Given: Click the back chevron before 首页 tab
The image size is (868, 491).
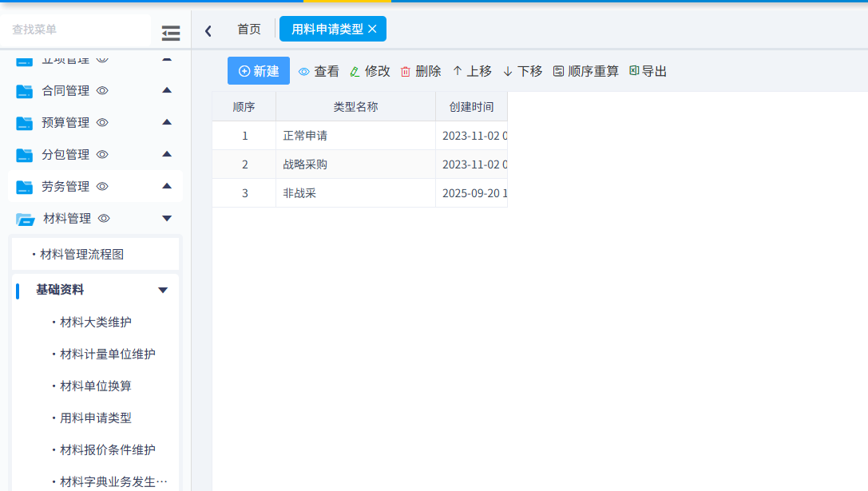Looking at the screenshot, I should [208, 31].
